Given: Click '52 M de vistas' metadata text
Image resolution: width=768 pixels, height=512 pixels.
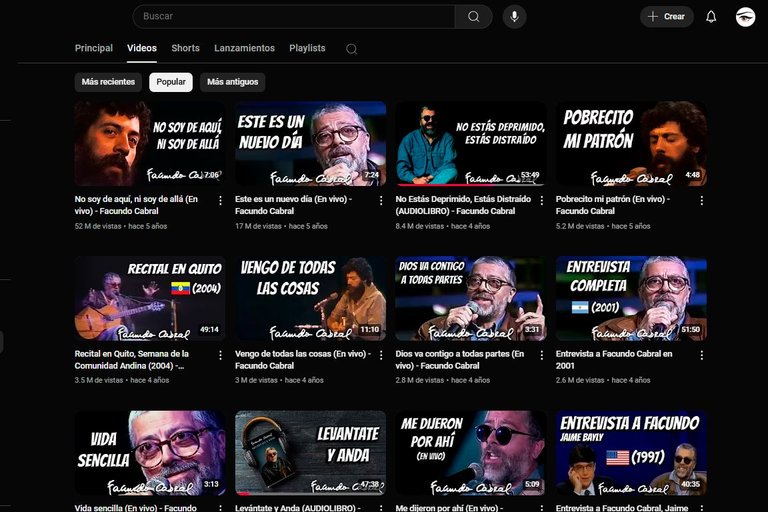Looking at the screenshot, I should pos(98,226).
